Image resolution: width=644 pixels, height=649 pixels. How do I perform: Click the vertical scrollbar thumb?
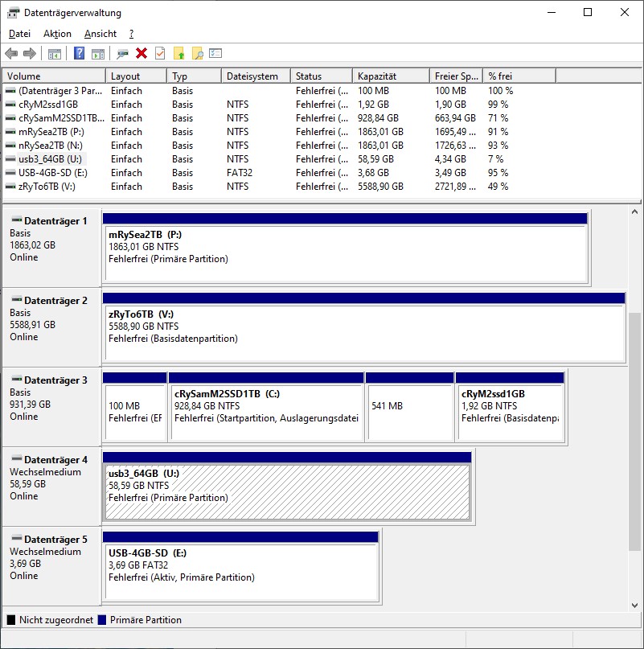pyautogui.click(x=634, y=432)
